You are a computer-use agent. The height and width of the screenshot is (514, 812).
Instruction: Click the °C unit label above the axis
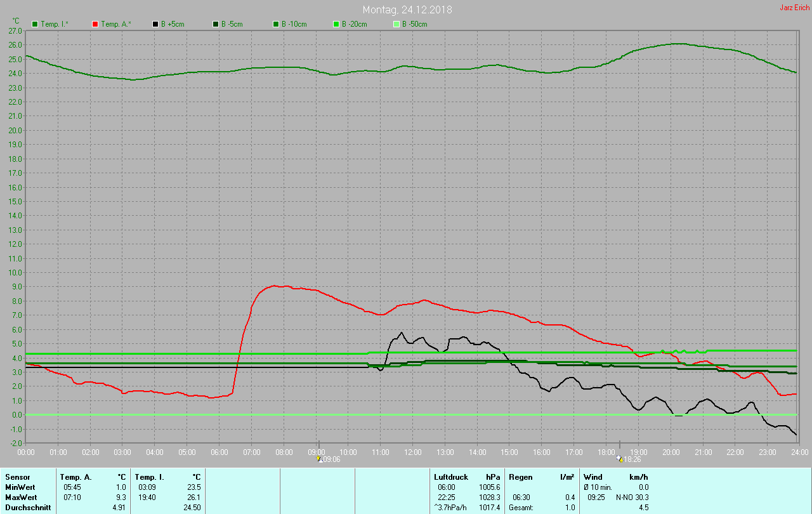(x=16, y=21)
